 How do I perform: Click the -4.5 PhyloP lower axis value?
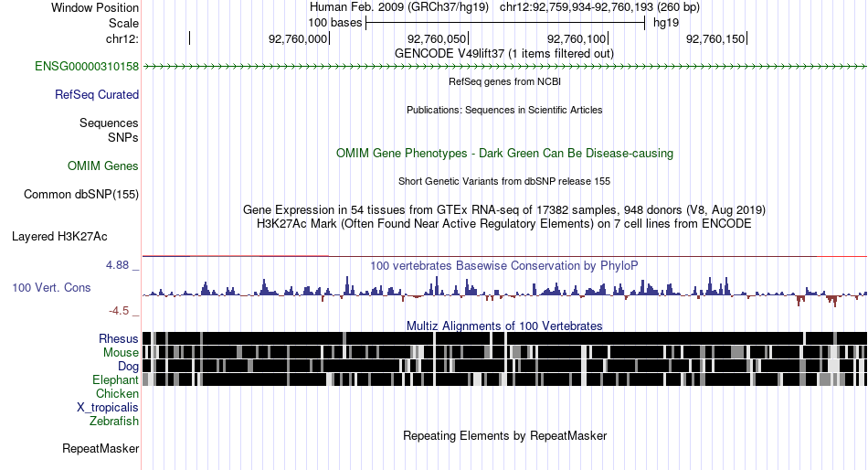[x=119, y=311]
